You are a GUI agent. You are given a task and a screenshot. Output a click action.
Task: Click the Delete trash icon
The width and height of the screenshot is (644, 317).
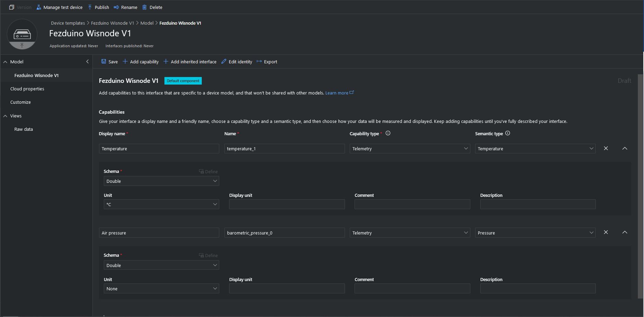pyautogui.click(x=145, y=7)
